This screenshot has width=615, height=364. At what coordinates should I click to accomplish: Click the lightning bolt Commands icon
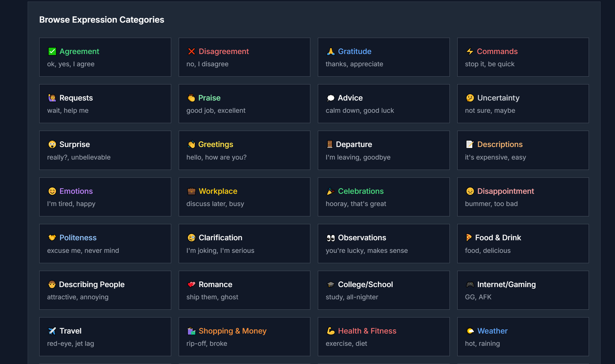coord(470,51)
